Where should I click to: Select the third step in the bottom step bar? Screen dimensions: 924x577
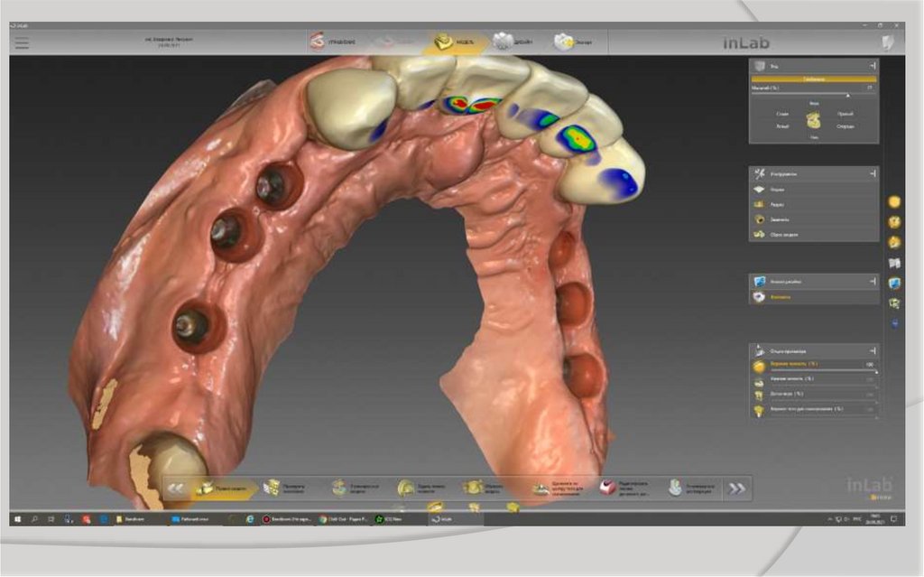356,488
